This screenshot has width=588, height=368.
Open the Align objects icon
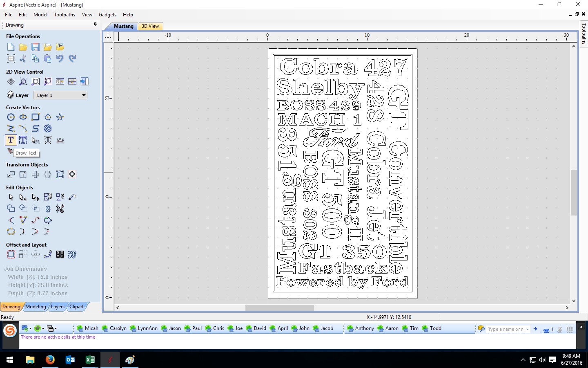pos(72,175)
